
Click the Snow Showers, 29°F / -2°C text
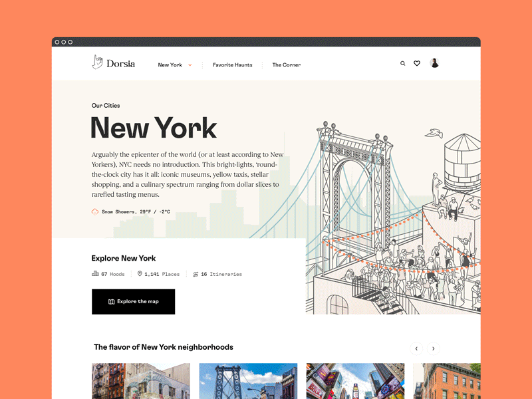pyautogui.click(x=136, y=211)
